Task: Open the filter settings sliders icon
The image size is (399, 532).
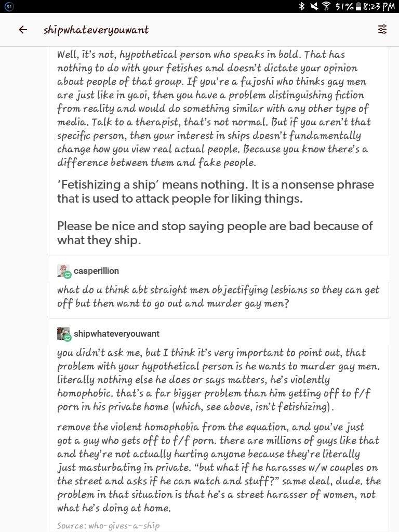Action: coord(382,30)
